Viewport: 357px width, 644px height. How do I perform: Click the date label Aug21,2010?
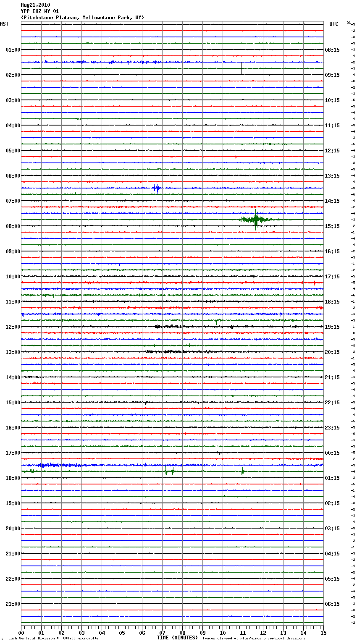pos(35,5)
